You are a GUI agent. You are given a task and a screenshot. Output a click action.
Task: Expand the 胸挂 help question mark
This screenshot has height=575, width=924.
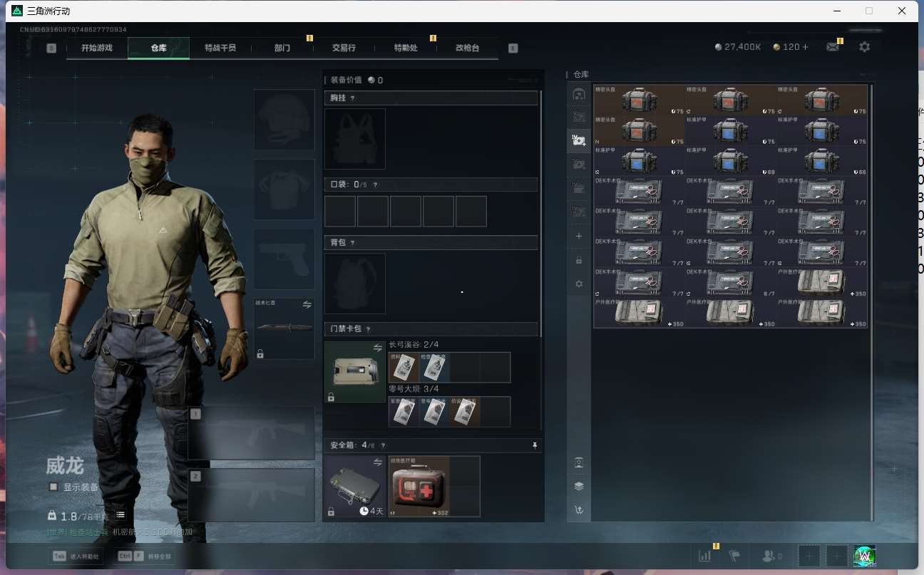point(352,98)
